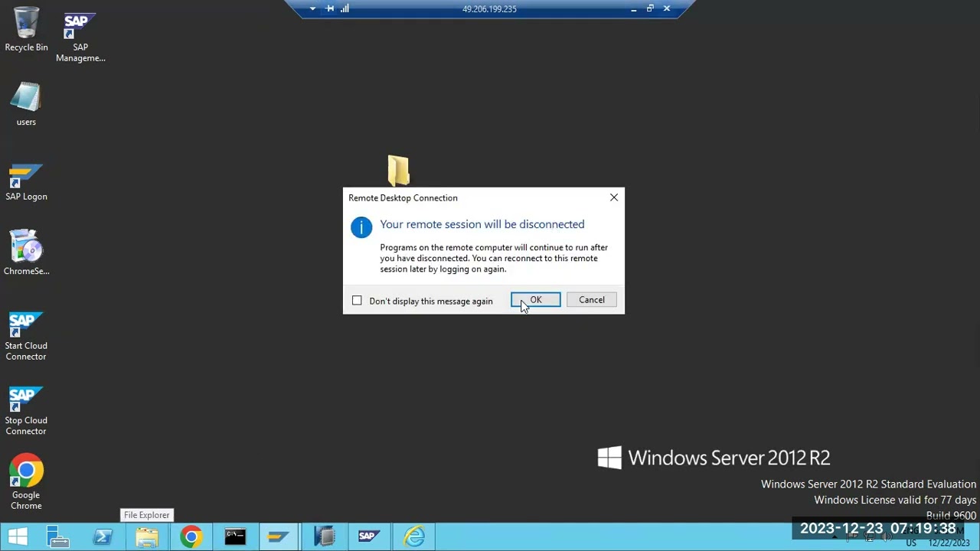Viewport: 980px width, 551px height.
Task: Open Internet Explorer from the taskbar
Action: click(x=414, y=536)
